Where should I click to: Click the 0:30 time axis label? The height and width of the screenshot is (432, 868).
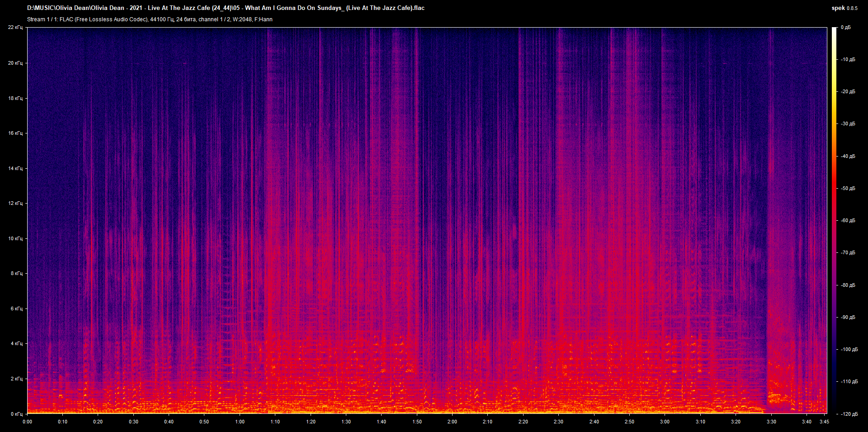point(133,422)
